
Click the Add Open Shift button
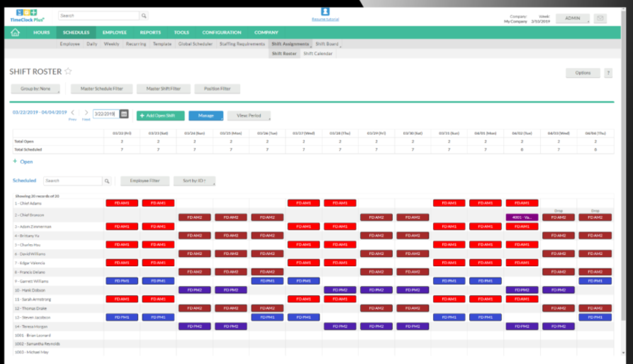(x=161, y=116)
